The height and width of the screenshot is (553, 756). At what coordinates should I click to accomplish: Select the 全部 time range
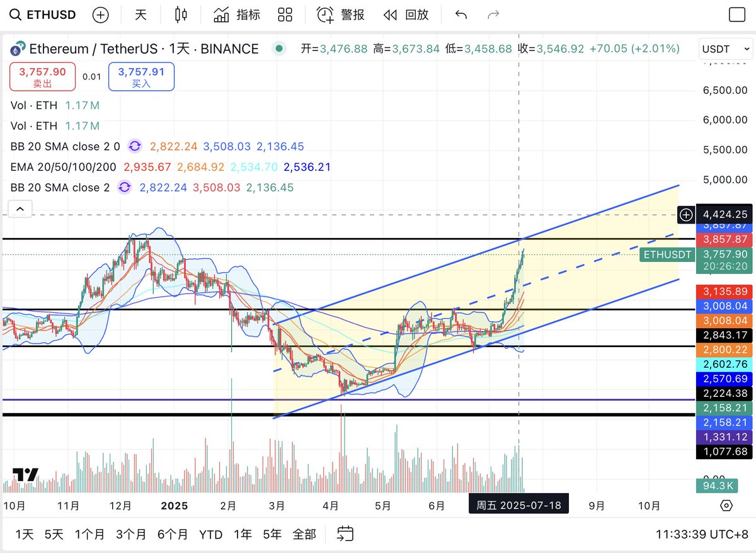(x=304, y=535)
